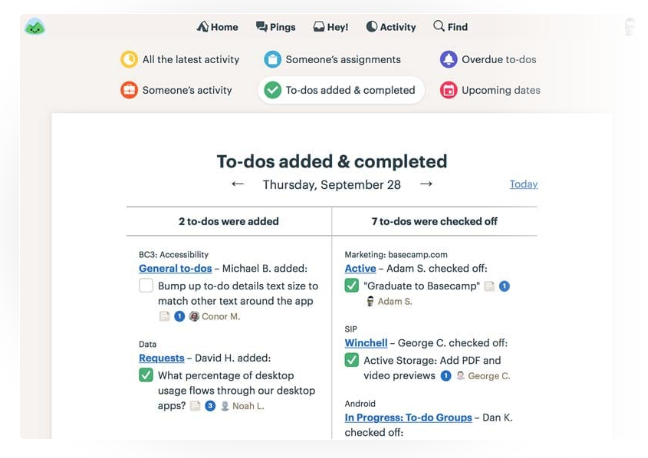Uncheck the "What percentage of desktop usage" to-do
Screen dimensions: 648x458
coord(146,375)
